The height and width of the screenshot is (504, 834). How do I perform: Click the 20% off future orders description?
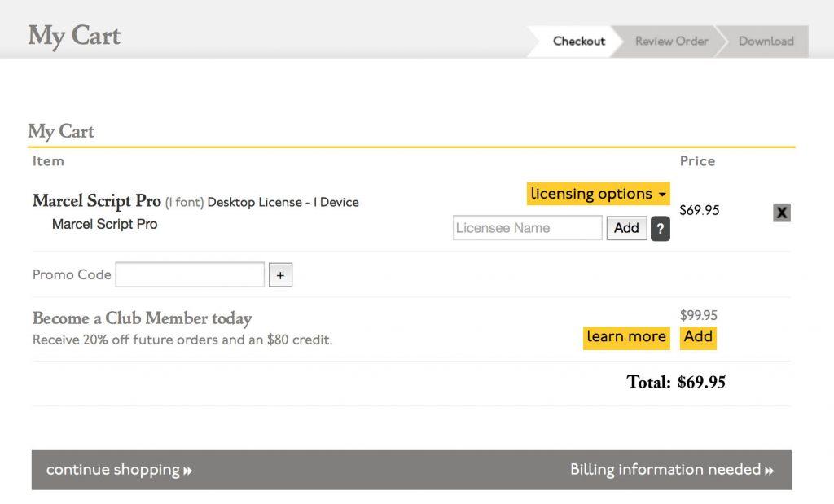(x=182, y=340)
